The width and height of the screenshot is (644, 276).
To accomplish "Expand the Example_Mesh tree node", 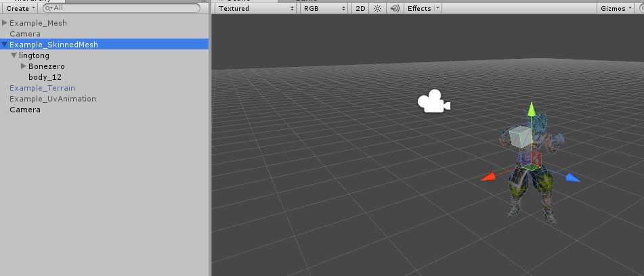I will click(x=5, y=22).
